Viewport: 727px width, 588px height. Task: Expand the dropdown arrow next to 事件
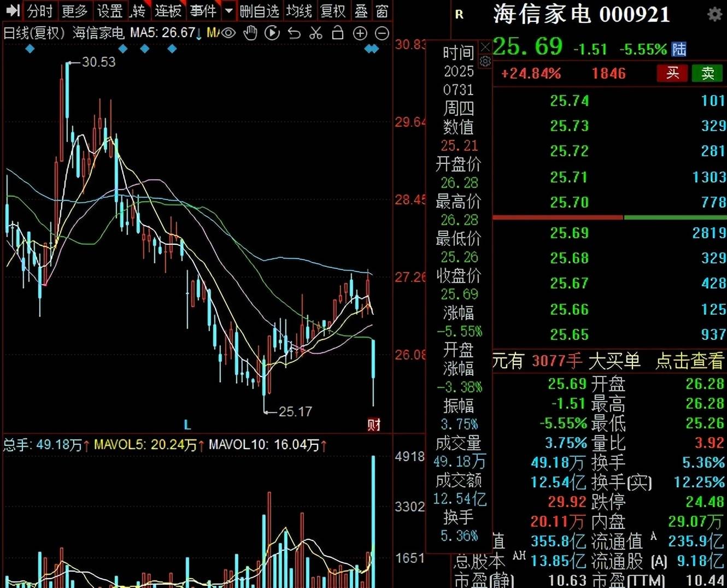click(x=229, y=11)
